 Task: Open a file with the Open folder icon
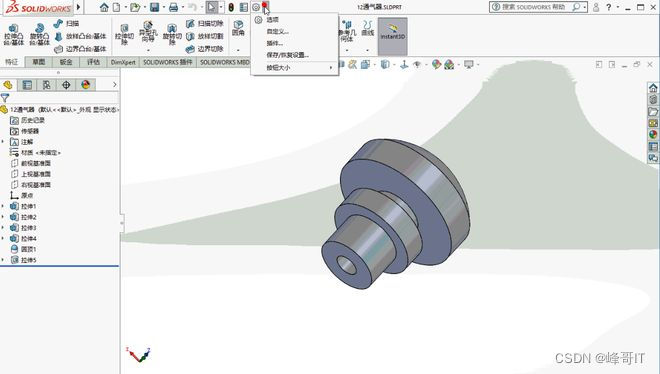135,7
